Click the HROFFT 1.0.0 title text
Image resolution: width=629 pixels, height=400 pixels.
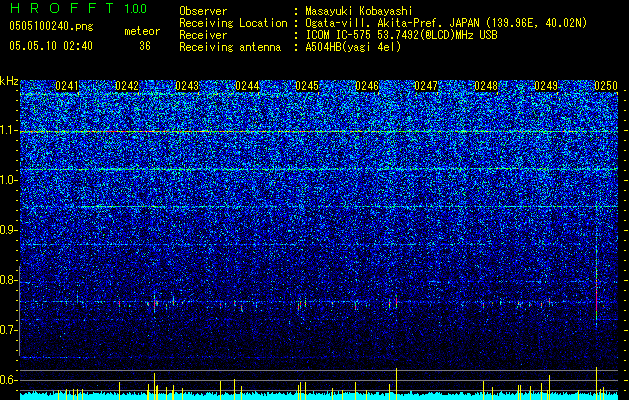tap(78, 8)
